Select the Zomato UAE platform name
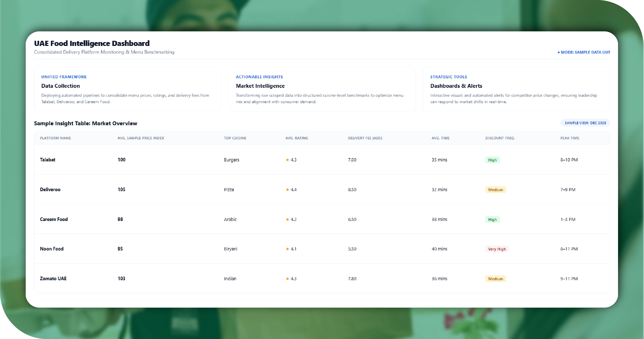 tap(53, 279)
